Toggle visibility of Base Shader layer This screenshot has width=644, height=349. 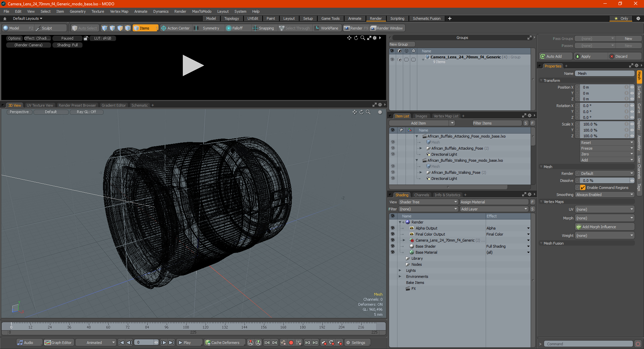click(392, 246)
